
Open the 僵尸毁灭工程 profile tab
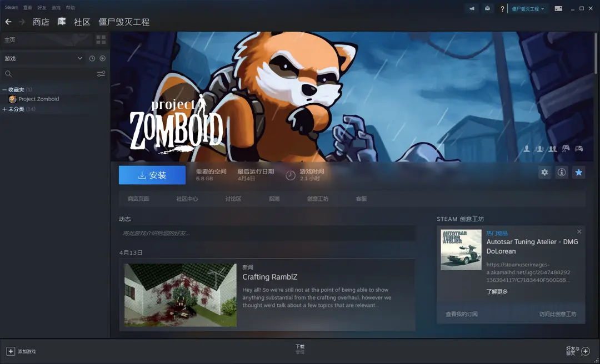pyautogui.click(x=124, y=22)
